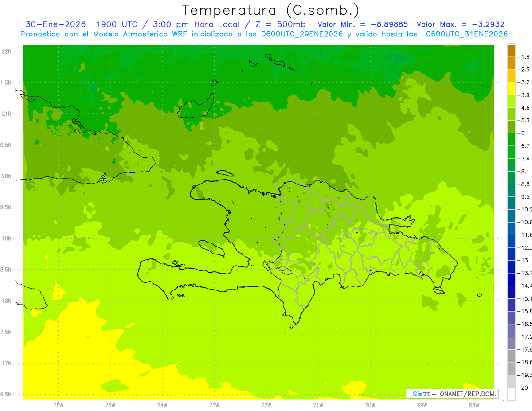Click the Valor Max. = -3.2932 text
The image size is (532, 411).
coord(461,24)
